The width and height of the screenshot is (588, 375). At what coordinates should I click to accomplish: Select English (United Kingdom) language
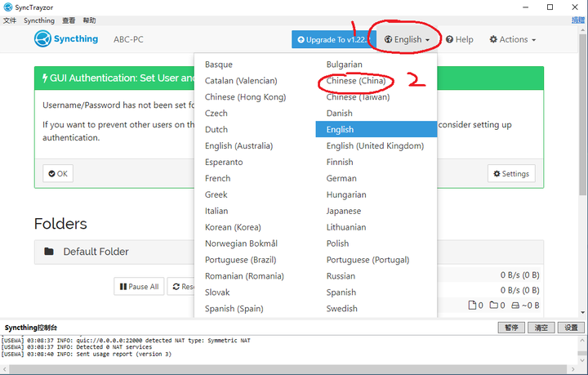375,146
